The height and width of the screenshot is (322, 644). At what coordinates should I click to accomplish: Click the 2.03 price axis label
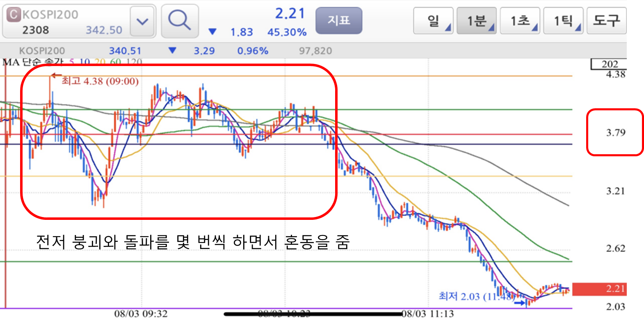(615, 307)
